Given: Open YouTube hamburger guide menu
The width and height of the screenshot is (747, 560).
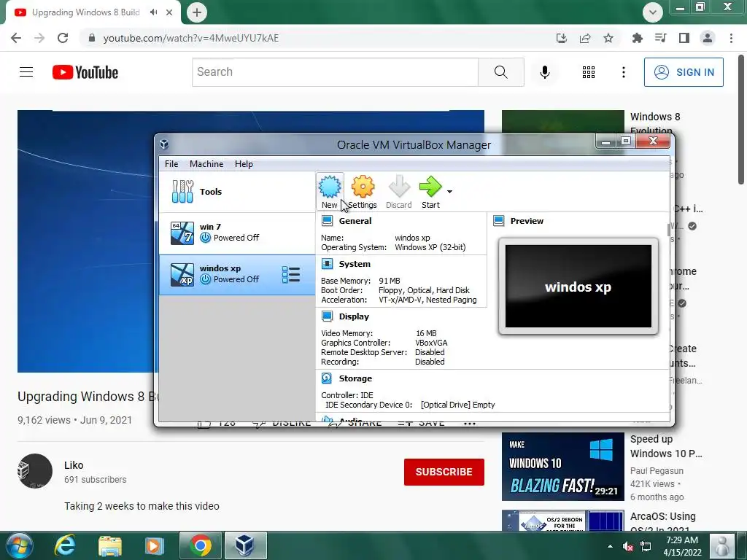Looking at the screenshot, I should (x=26, y=72).
